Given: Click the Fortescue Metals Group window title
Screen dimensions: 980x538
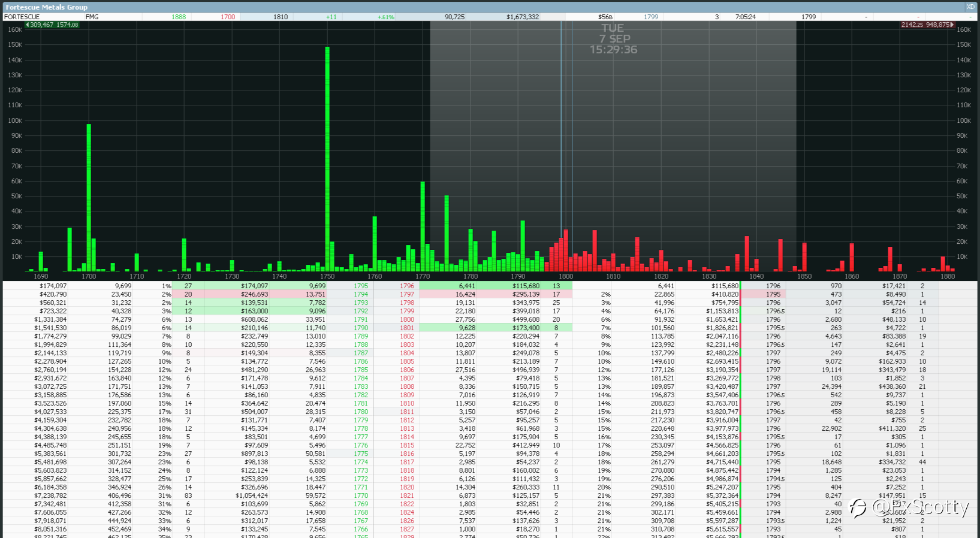Looking at the screenshot, I should (x=46, y=7).
